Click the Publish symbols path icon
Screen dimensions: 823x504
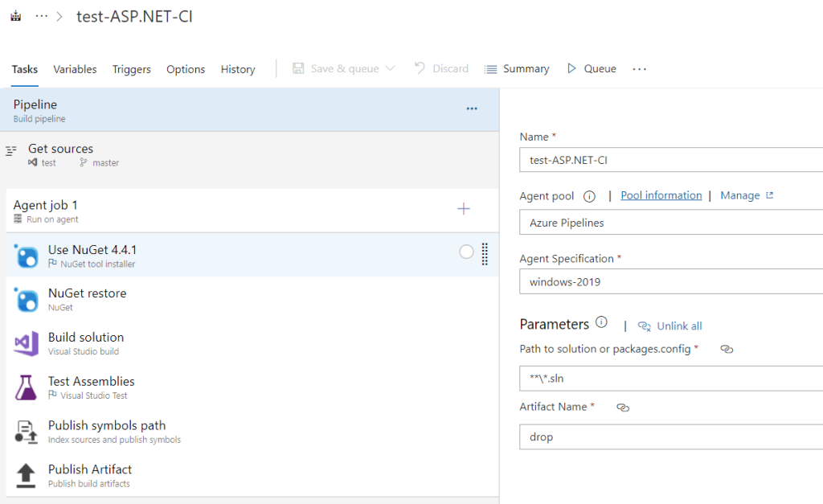point(26,432)
